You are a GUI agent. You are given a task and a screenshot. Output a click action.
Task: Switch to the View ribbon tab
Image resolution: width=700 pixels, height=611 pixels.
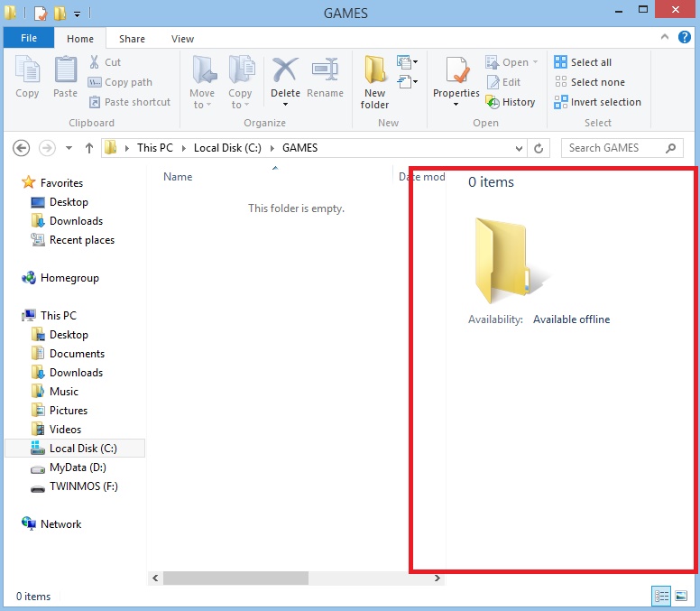pyautogui.click(x=182, y=39)
